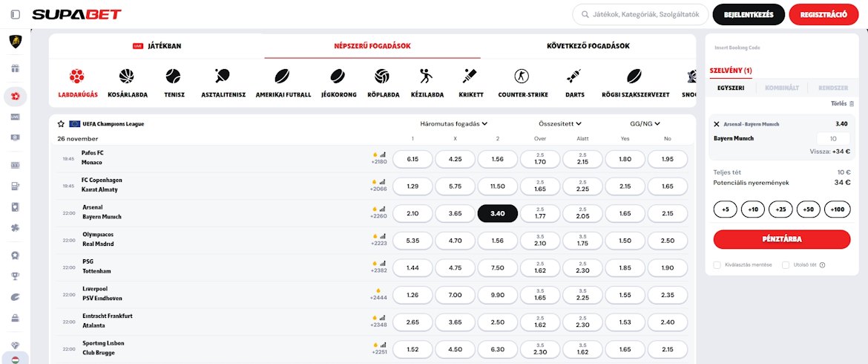Tick the Utolsó tét checkbox
The height and width of the screenshot is (364, 868).
click(785, 264)
